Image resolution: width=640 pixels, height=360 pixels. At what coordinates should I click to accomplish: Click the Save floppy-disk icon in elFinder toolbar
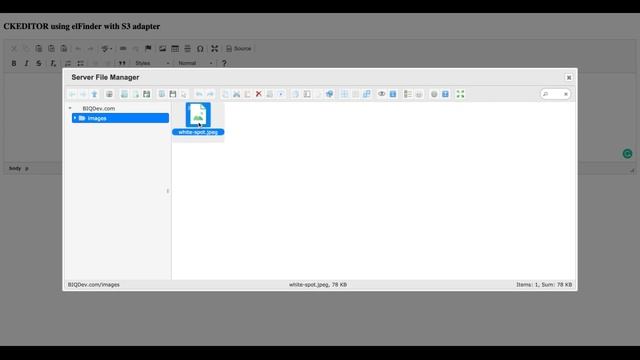(x=173, y=94)
